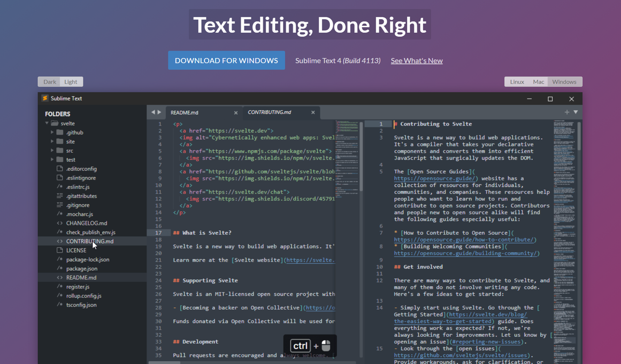Click the README.md pane minimap
Viewport: 621px width, 364px height.
(347, 160)
